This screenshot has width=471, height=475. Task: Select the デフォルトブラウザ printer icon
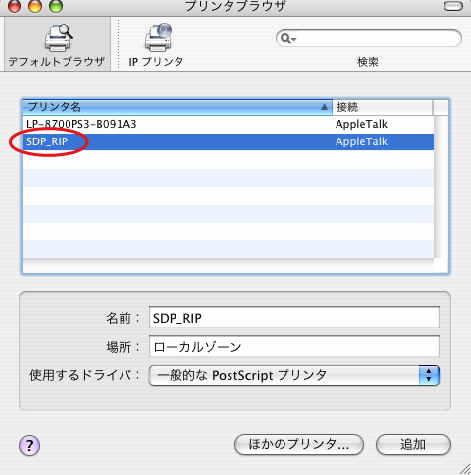click(x=58, y=38)
